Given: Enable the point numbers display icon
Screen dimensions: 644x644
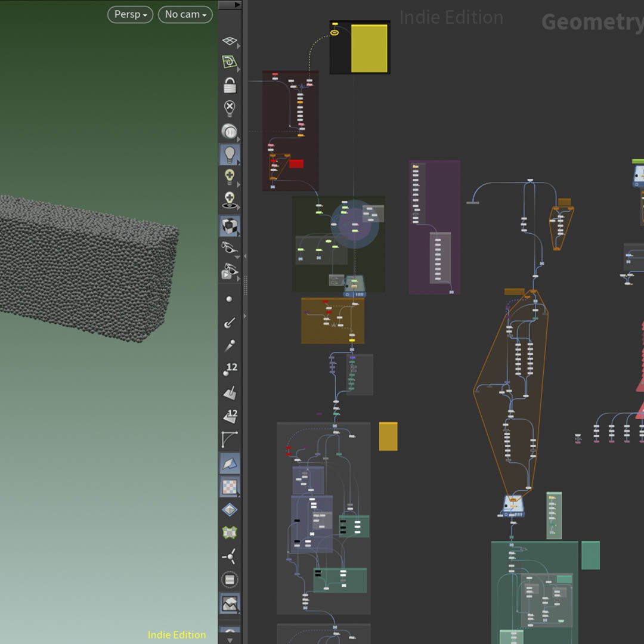Looking at the screenshot, I should coord(230,367).
